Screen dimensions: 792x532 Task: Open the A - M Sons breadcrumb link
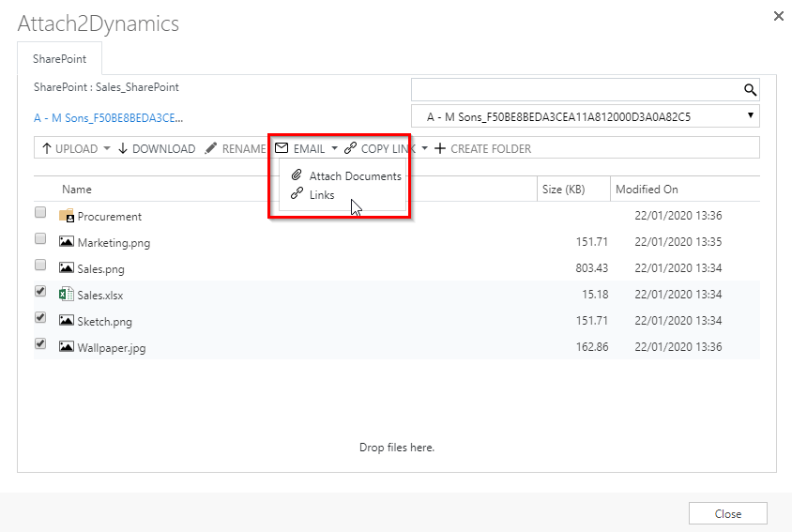click(x=108, y=118)
